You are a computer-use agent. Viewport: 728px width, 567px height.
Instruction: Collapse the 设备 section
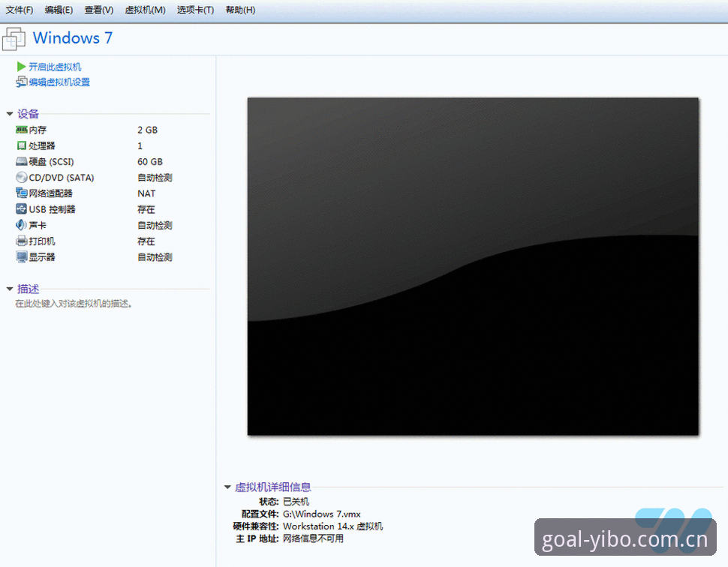pos(9,114)
